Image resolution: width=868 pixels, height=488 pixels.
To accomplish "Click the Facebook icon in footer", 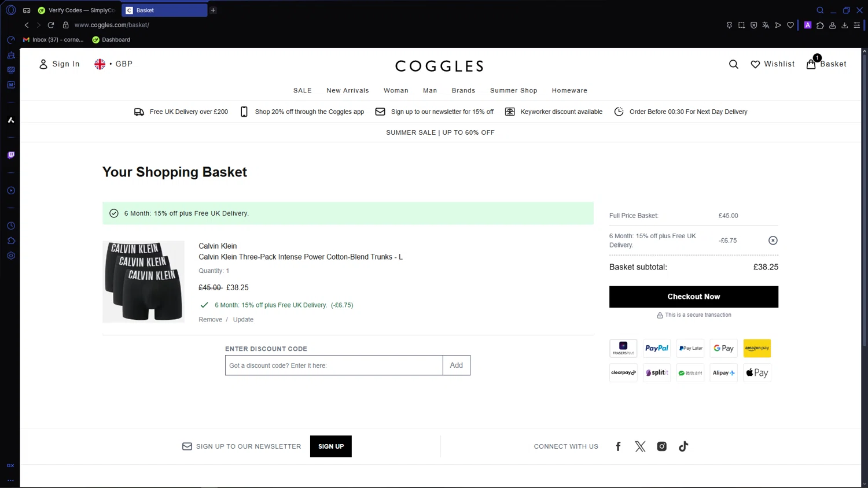I will coord(618,446).
